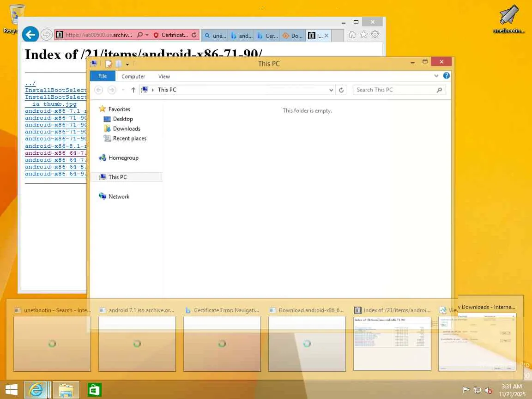Open IE favorites star icon

364,34
